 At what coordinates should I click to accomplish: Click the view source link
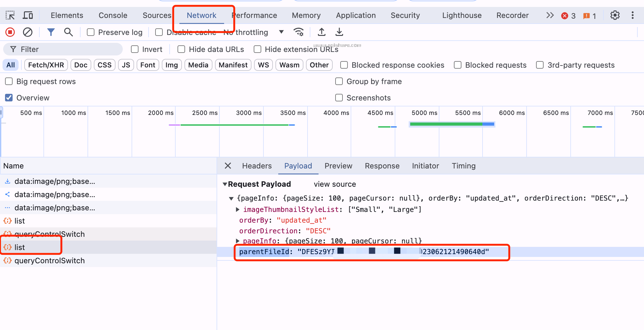(x=335, y=184)
